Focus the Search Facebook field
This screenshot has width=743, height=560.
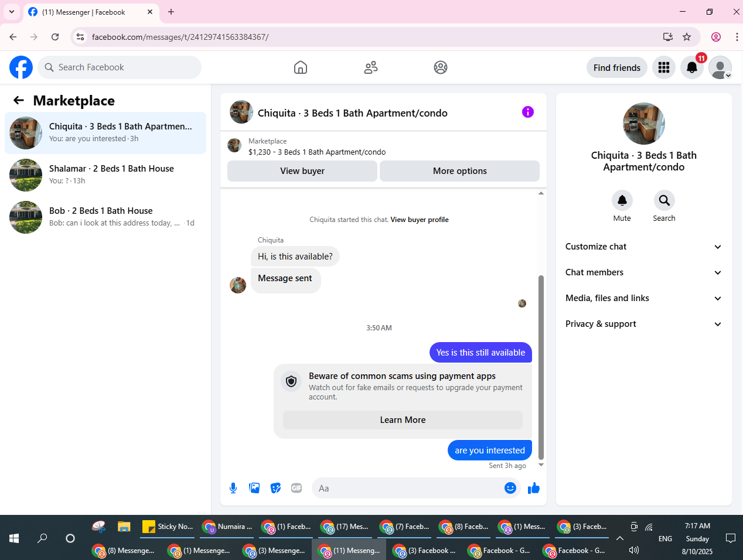(x=120, y=67)
